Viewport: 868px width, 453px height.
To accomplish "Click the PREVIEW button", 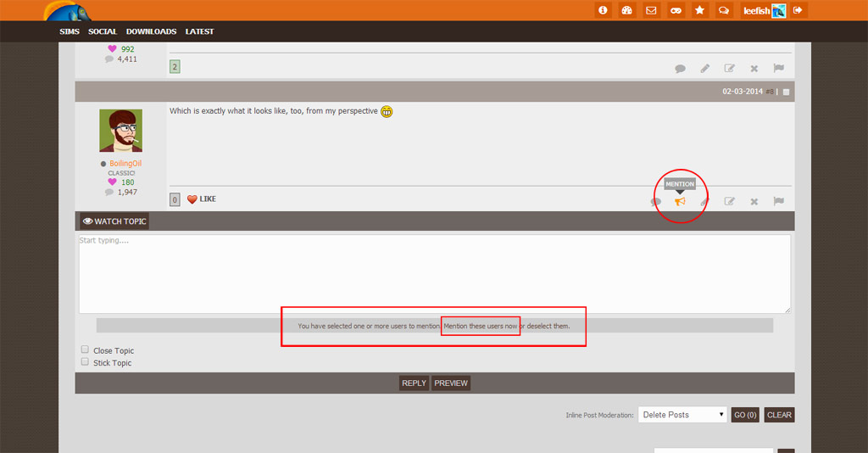I will pyautogui.click(x=451, y=383).
